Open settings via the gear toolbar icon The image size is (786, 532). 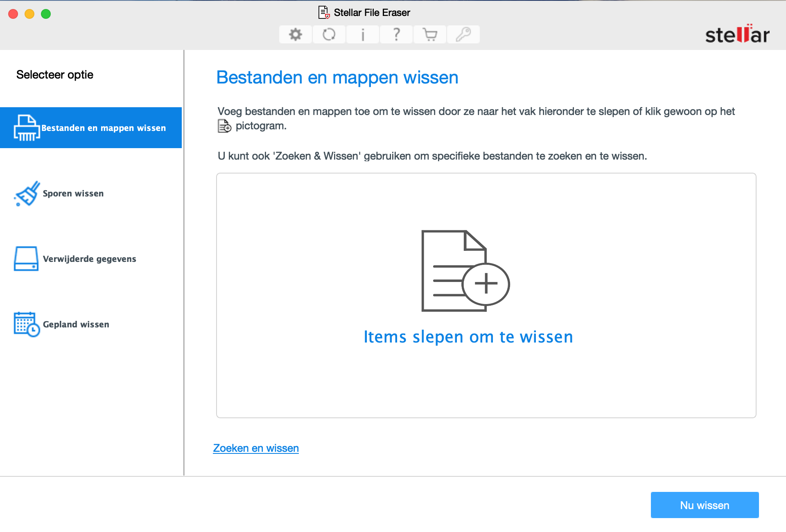(296, 34)
